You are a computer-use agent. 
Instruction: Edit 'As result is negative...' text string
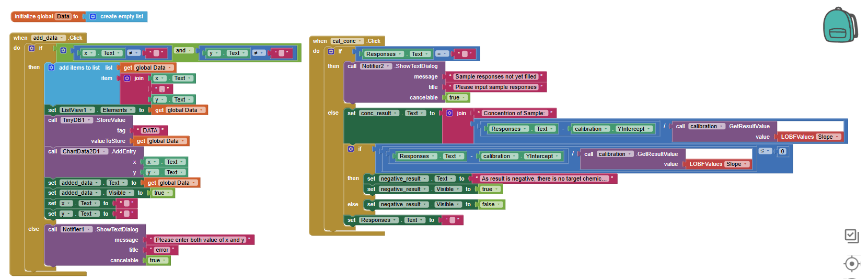[544, 178]
